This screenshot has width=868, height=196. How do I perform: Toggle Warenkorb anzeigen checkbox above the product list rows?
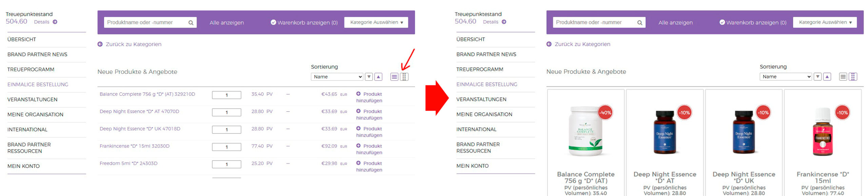(x=273, y=22)
